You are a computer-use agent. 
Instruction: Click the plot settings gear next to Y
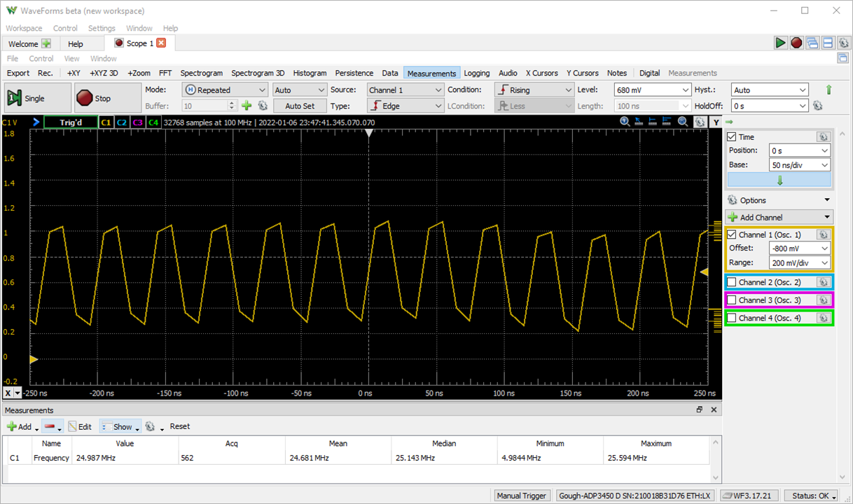700,122
